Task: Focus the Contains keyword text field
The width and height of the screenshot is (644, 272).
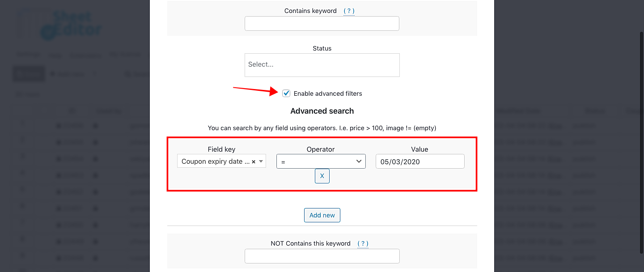Action: click(x=322, y=24)
